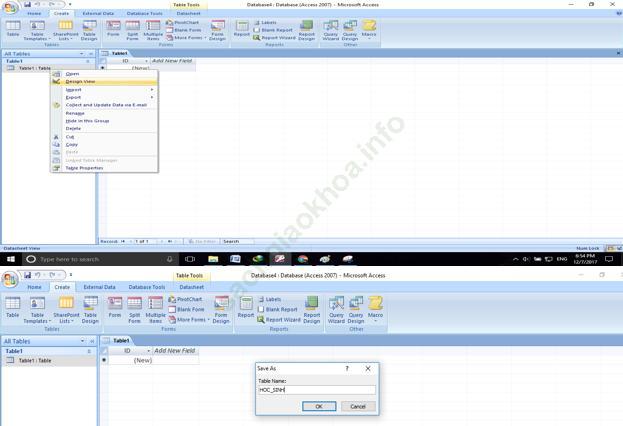Click Labels in the upper window ribbon
The height and width of the screenshot is (426, 623).
pyautogui.click(x=265, y=23)
